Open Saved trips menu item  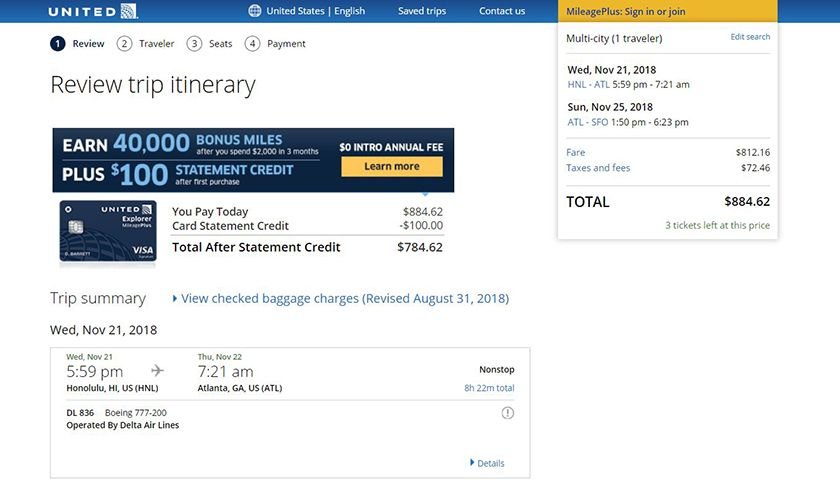[422, 11]
